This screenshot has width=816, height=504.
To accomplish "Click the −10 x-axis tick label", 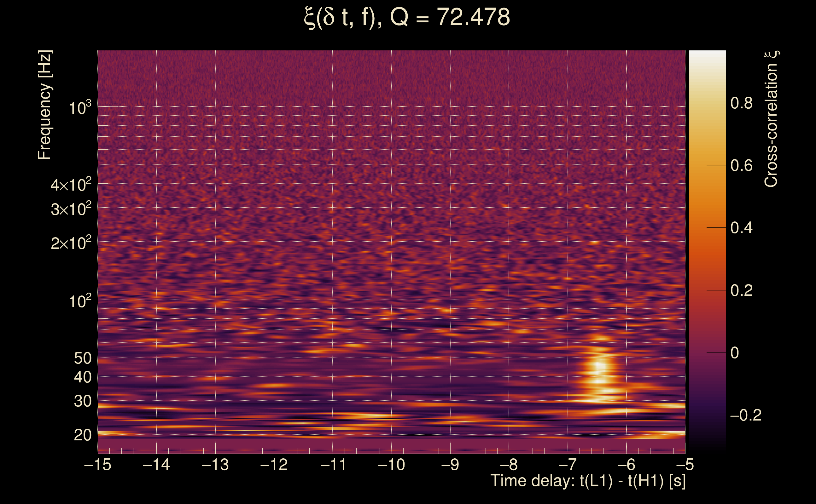I will coord(391,465).
